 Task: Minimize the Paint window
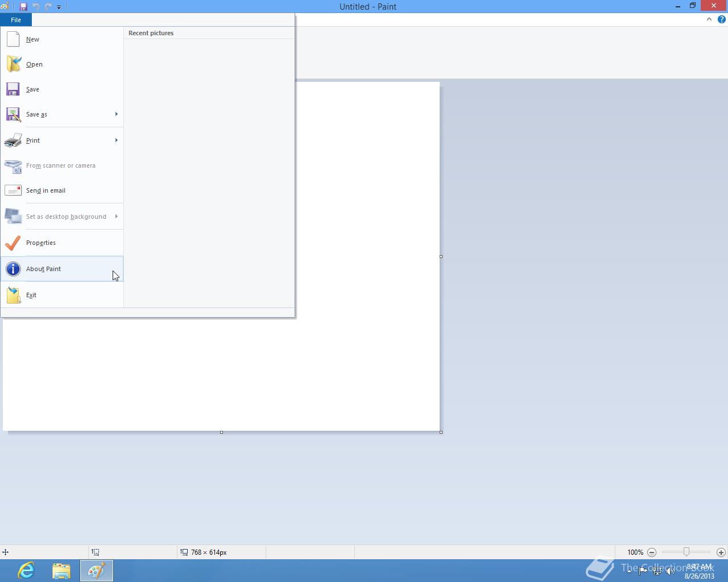tap(678, 6)
